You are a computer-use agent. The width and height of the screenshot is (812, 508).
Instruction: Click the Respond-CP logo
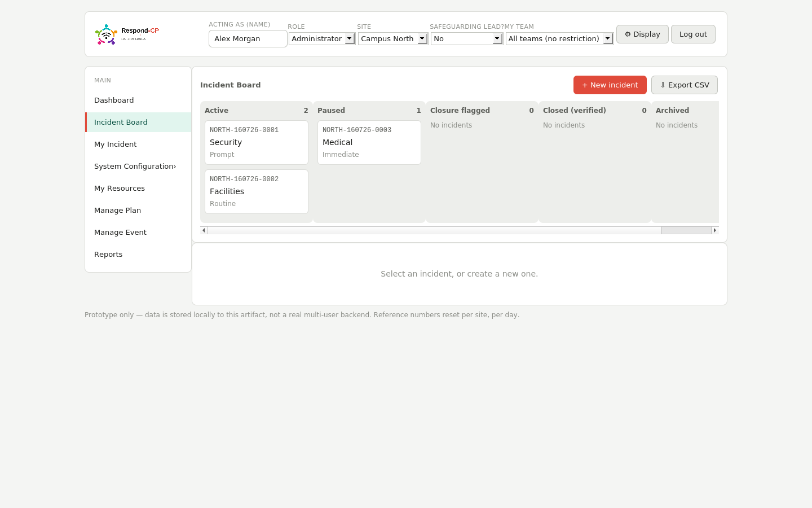click(127, 34)
